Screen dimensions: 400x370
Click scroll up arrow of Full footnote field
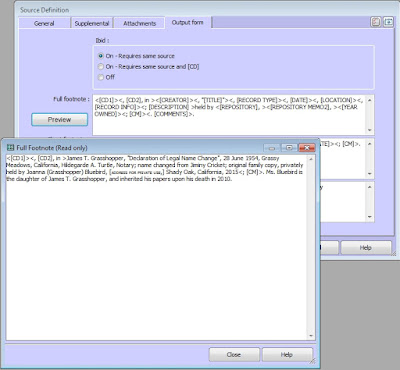pyautogui.click(x=370, y=100)
